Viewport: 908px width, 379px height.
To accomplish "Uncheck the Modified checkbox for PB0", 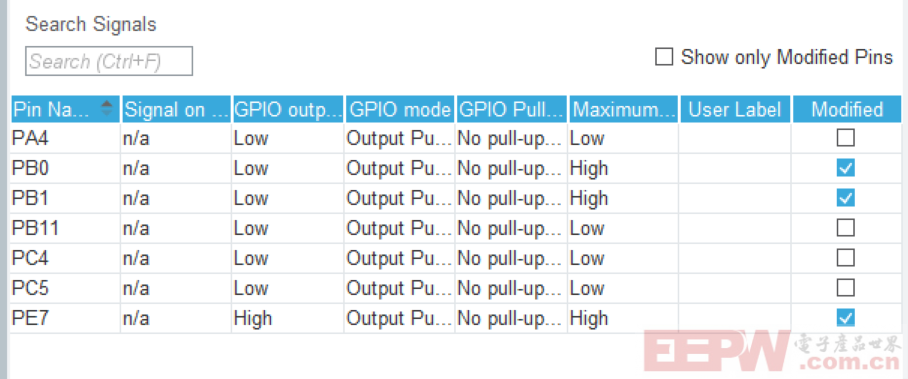I will coord(845,168).
